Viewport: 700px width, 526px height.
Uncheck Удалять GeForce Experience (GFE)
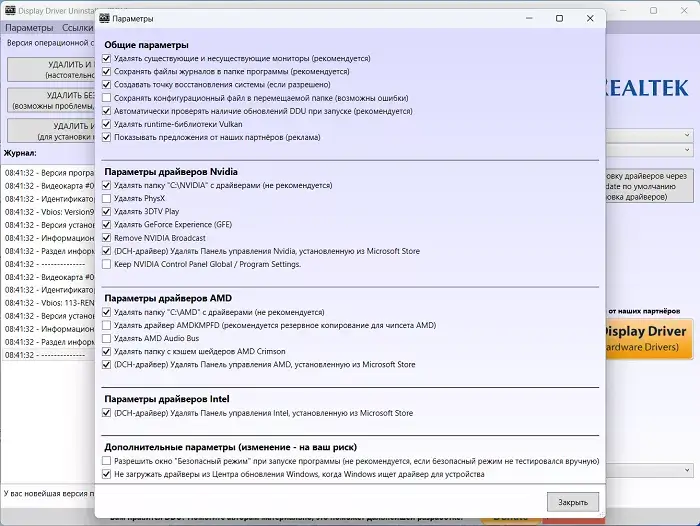point(107,225)
